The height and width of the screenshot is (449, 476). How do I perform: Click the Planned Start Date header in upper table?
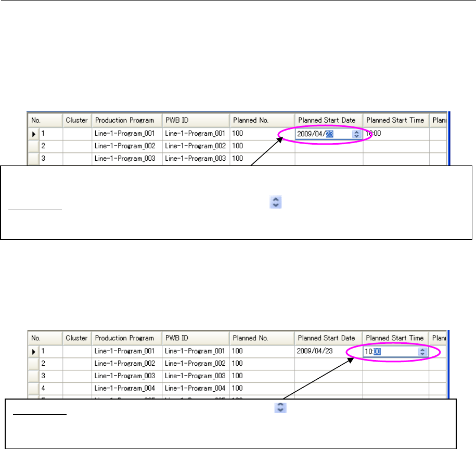pyautogui.click(x=329, y=120)
